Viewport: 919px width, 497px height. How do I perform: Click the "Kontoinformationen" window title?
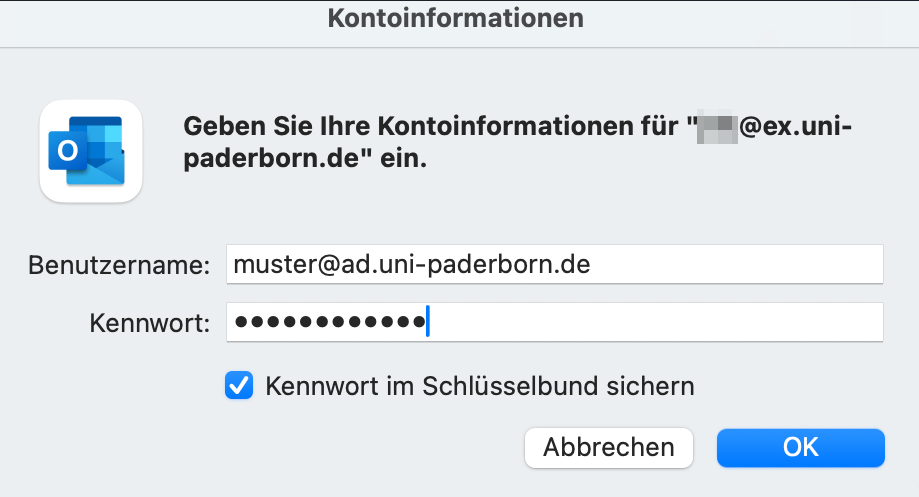pyautogui.click(x=455, y=17)
